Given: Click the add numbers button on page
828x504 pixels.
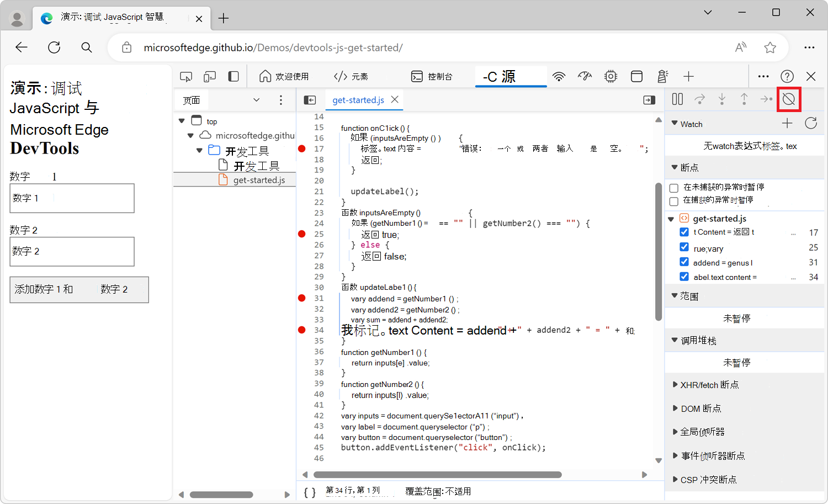Looking at the screenshot, I should click(79, 290).
